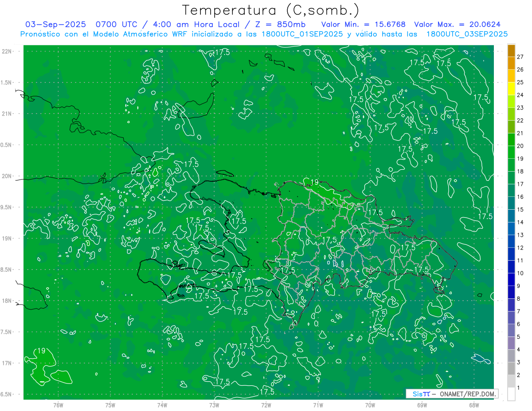Image resolution: width=532 pixels, height=411 pixels.
Task: Click the '21N' latitude label
Action: click(x=7, y=114)
